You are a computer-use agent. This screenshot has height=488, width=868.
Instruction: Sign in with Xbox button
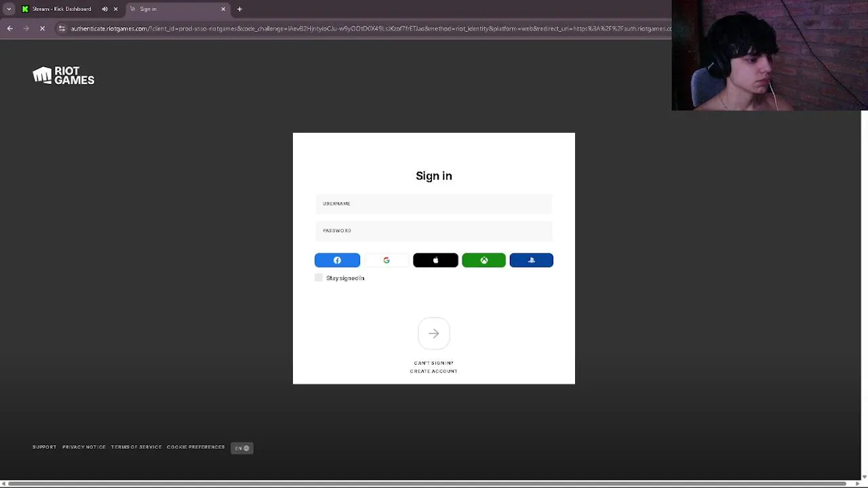(x=484, y=260)
